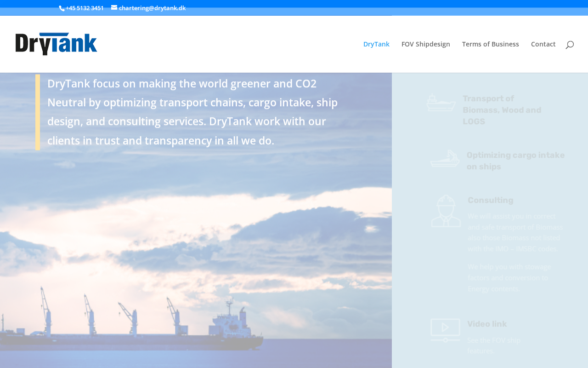Select the Transport of Biomass, Wood and LOGS heading
The image size is (588, 368).
click(x=502, y=110)
